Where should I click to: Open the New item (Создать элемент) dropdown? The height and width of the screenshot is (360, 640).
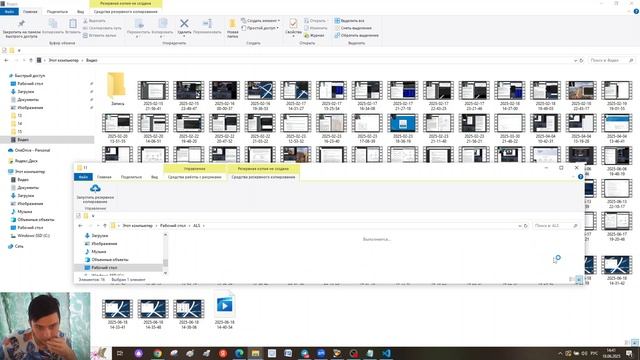click(260, 20)
